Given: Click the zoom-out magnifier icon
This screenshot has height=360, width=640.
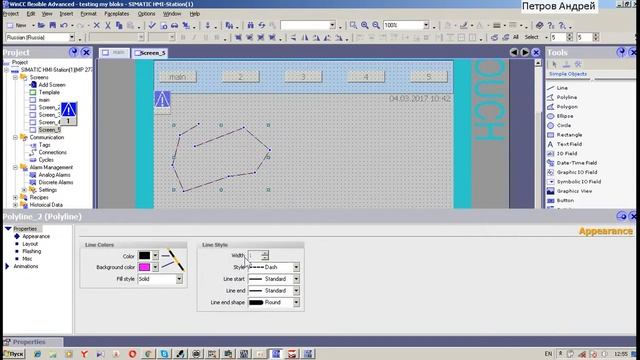Looking at the screenshot, I should click(x=376, y=25).
